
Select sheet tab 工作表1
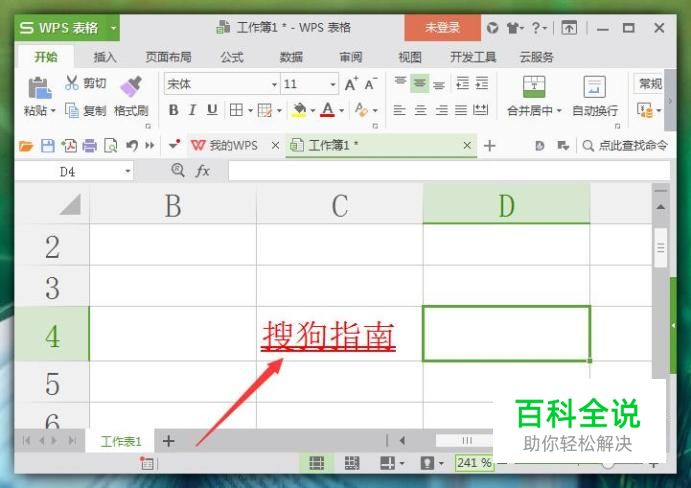coord(121,441)
